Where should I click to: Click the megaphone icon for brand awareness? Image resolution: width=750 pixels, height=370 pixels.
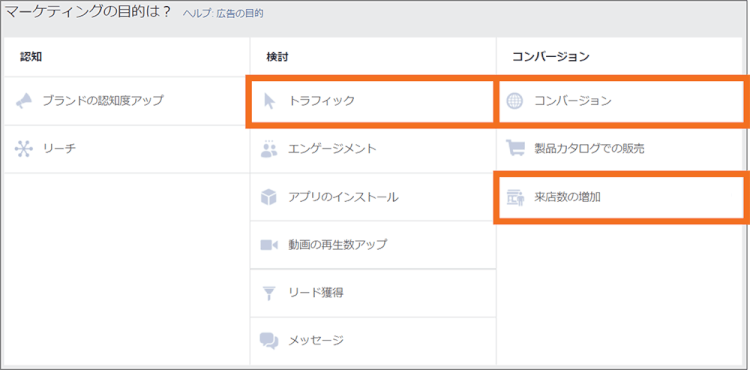tap(24, 101)
